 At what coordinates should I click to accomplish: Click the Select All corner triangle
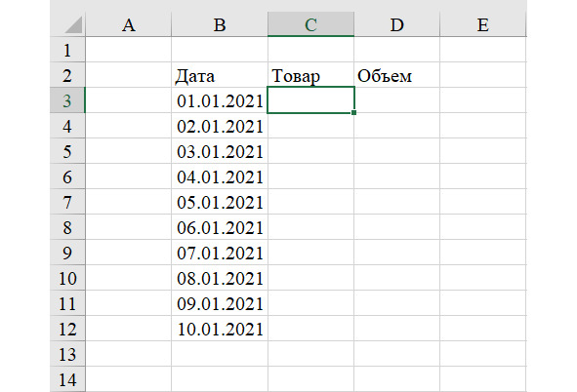73,25
